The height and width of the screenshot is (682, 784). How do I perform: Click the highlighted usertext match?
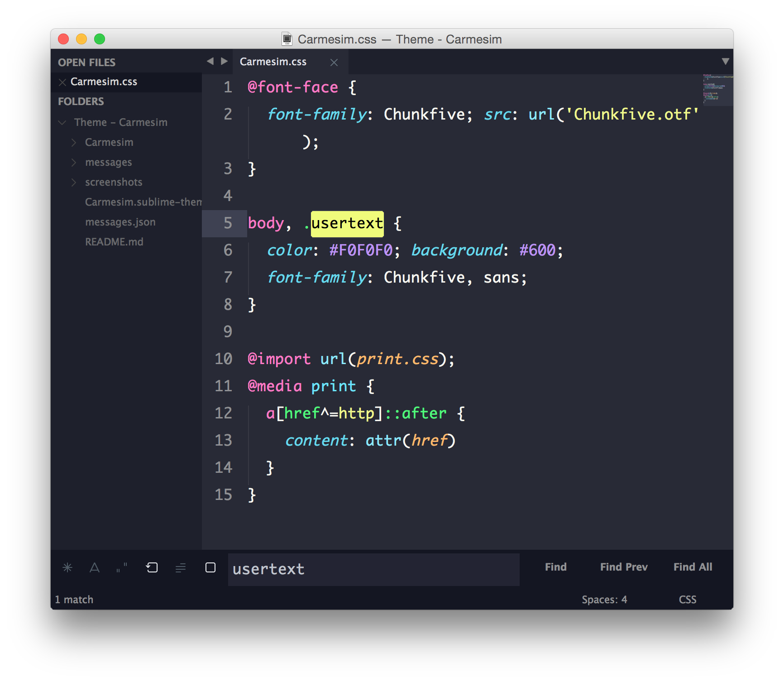(347, 224)
